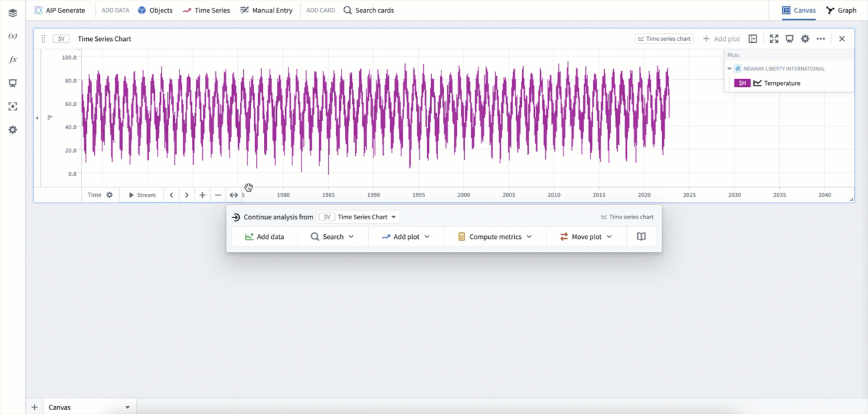Click the presentation mode icon in sidebar
Screen dimensions: 868x414
[12, 82]
